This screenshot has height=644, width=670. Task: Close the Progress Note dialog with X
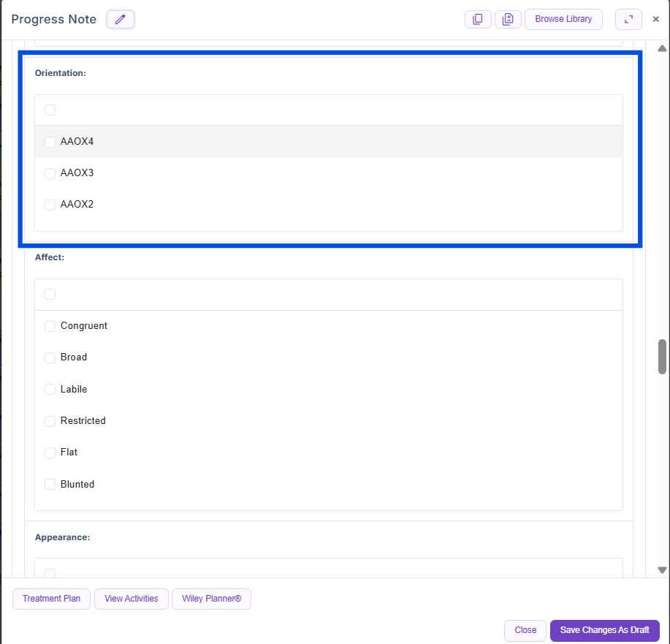coord(655,20)
